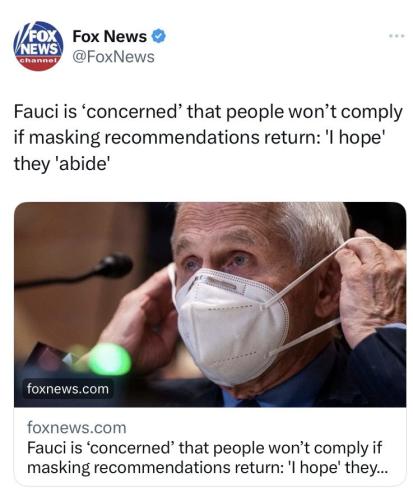Open the three-dot more options menu
The height and width of the screenshot is (500, 413).
tap(398, 35)
